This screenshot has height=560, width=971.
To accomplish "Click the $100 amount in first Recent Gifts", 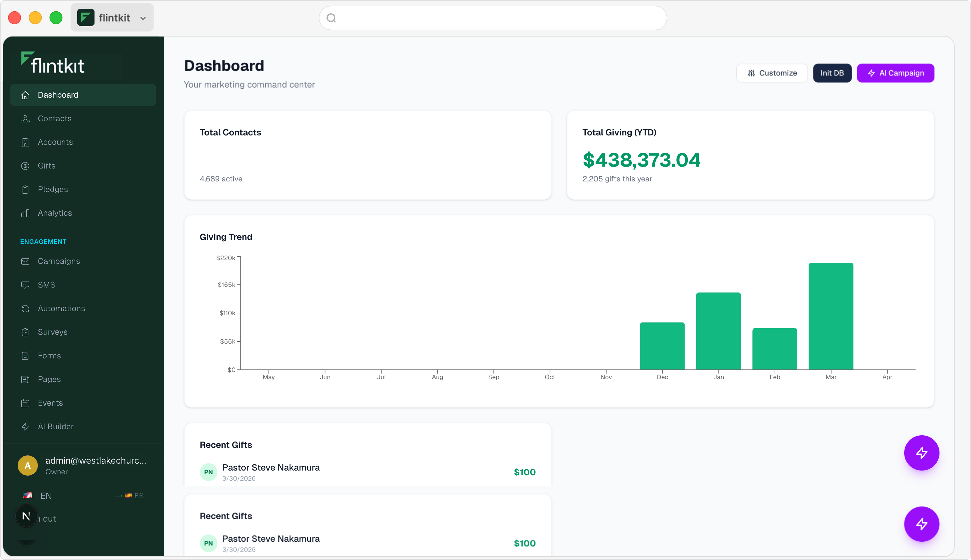I will 524,472.
